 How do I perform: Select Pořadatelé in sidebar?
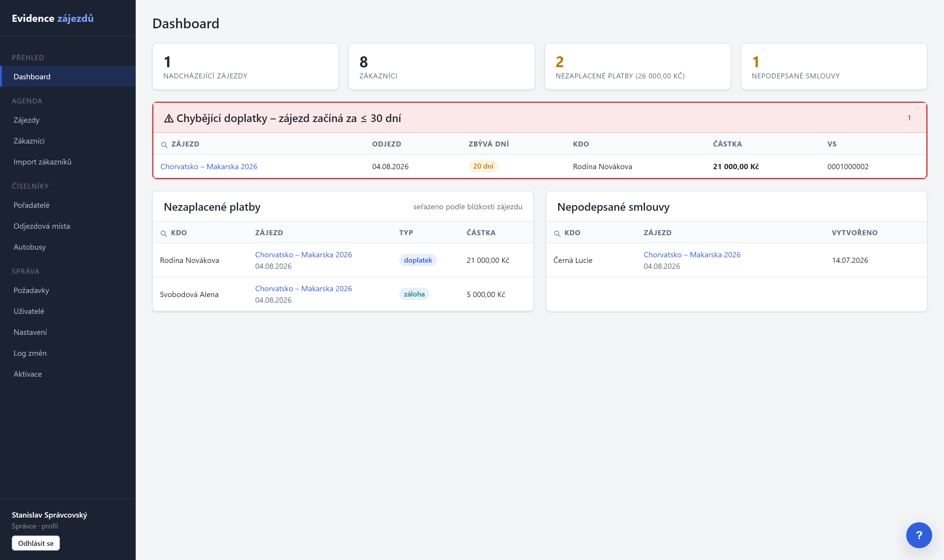pyautogui.click(x=68, y=205)
